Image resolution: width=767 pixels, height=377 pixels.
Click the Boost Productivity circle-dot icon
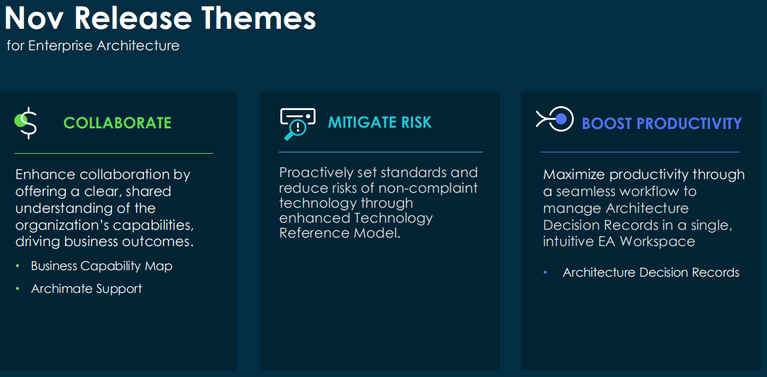click(554, 119)
